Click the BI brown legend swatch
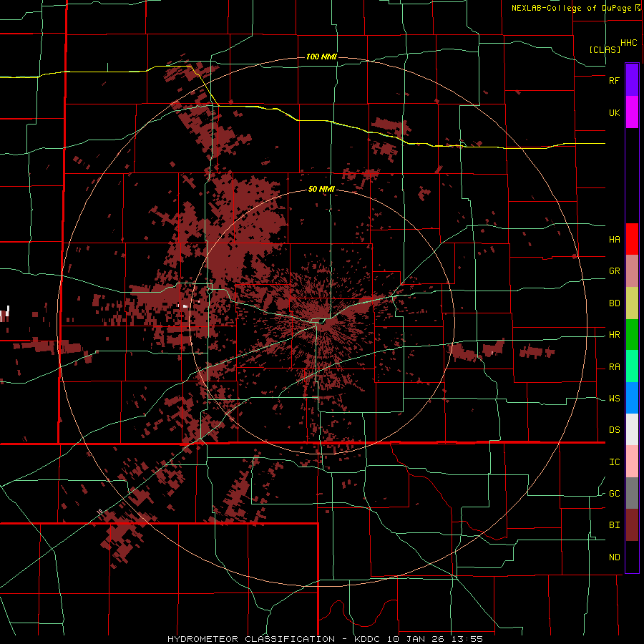The image size is (644, 644). click(632, 525)
